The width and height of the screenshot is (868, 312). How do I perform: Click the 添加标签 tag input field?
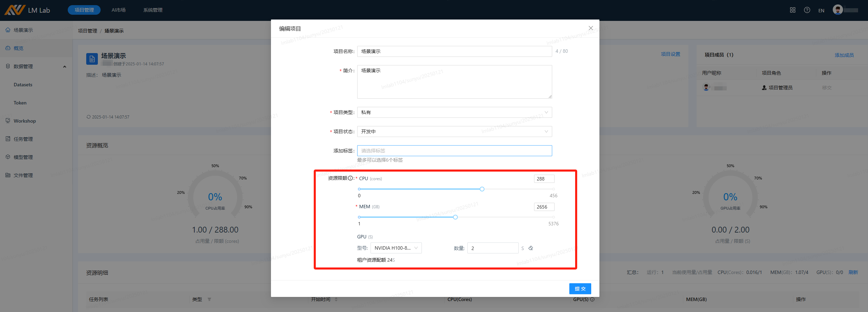point(454,151)
